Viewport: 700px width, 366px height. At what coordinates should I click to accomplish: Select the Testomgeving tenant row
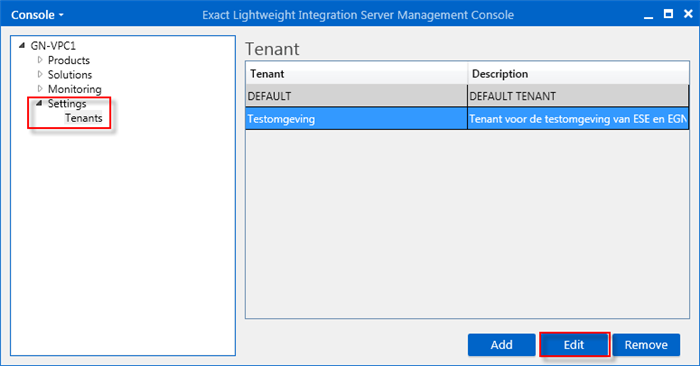pos(467,118)
